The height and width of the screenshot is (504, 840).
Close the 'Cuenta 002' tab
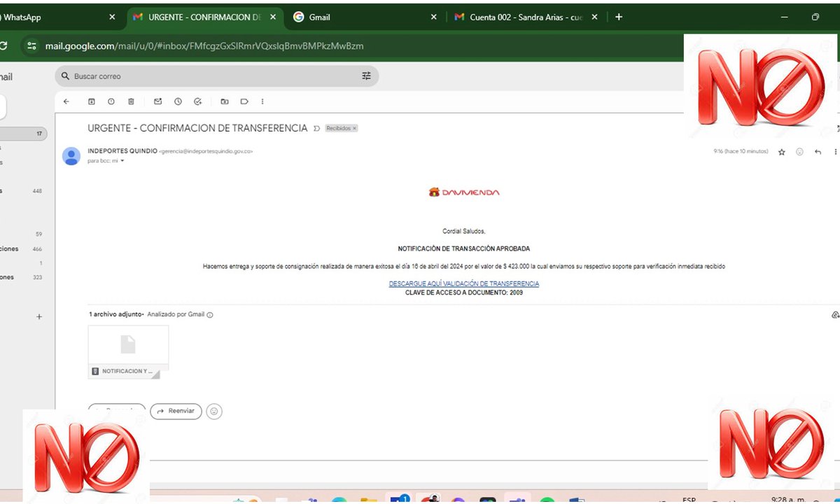click(594, 17)
